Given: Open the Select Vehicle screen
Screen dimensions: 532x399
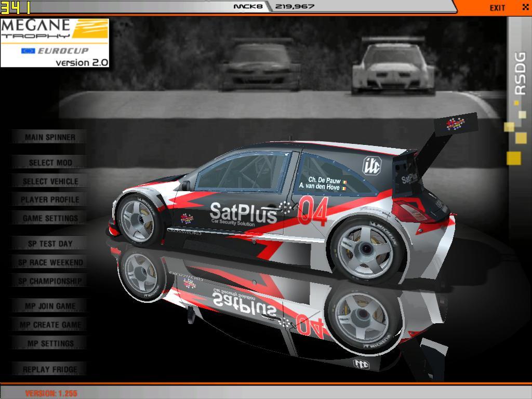Looking at the screenshot, I should coord(50,181).
